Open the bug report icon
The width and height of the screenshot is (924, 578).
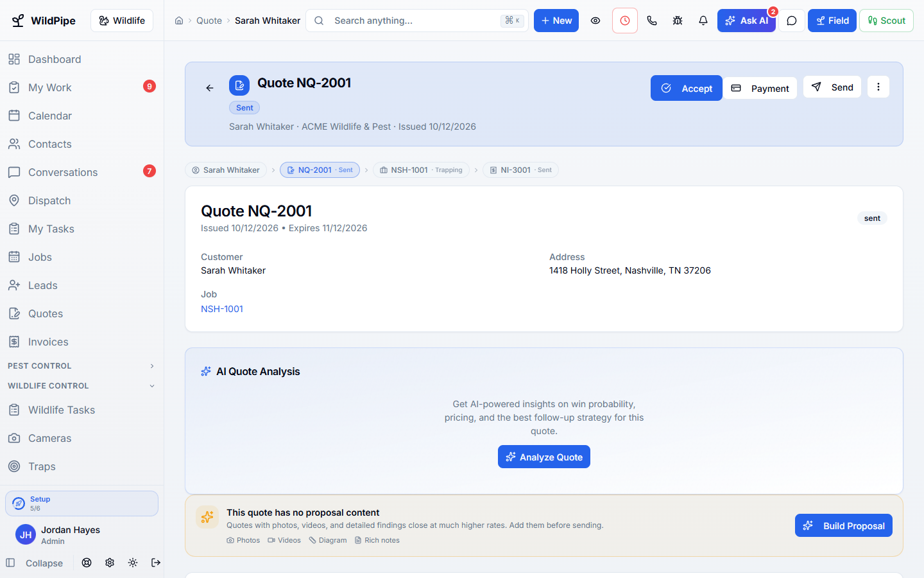(678, 21)
